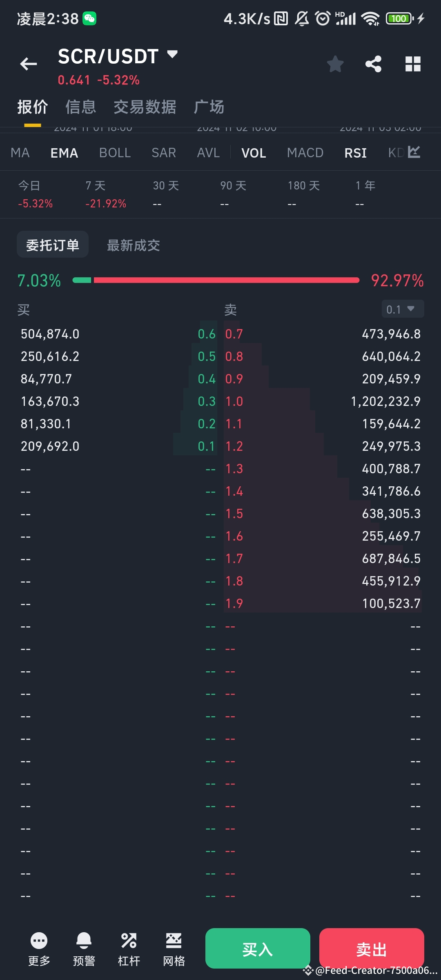Toggle the BOLL indicator

pyautogui.click(x=115, y=153)
